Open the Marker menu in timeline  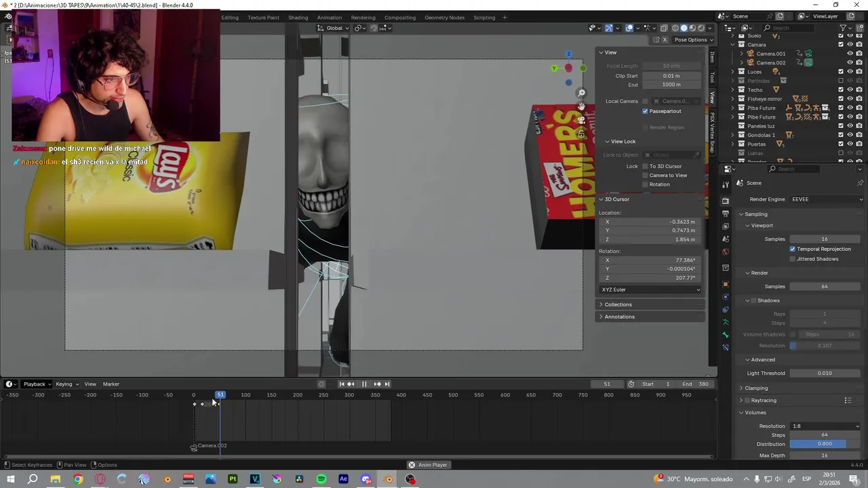point(111,384)
